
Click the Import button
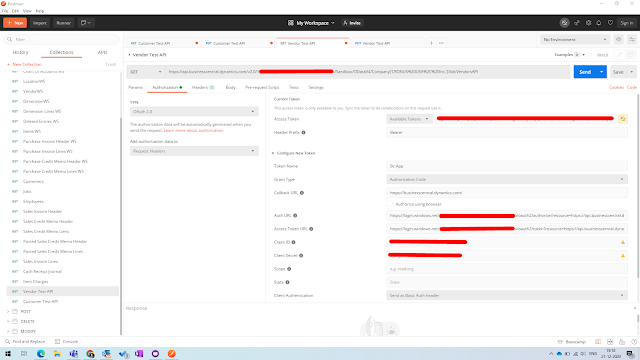pos(40,23)
